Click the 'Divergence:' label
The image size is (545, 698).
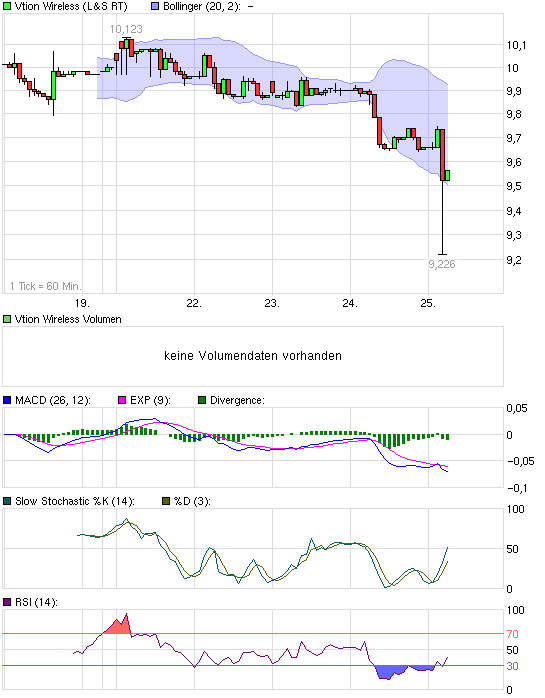click(x=237, y=400)
